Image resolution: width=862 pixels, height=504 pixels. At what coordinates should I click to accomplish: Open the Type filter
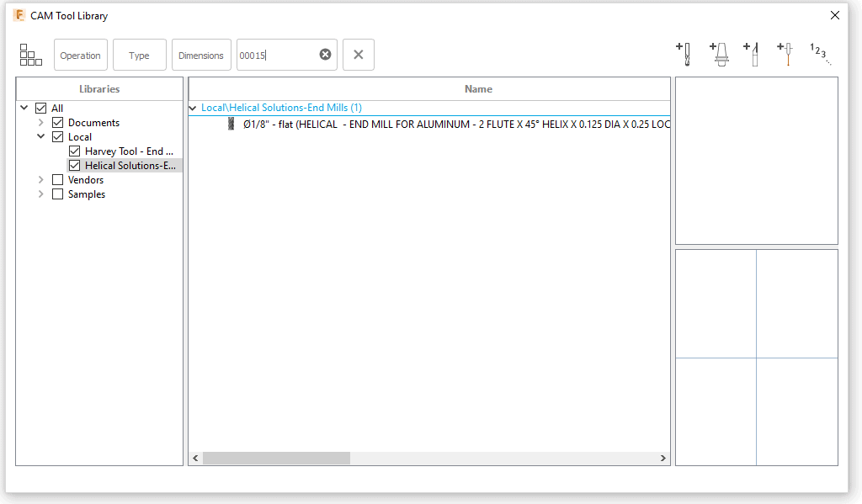click(x=139, y=55)
